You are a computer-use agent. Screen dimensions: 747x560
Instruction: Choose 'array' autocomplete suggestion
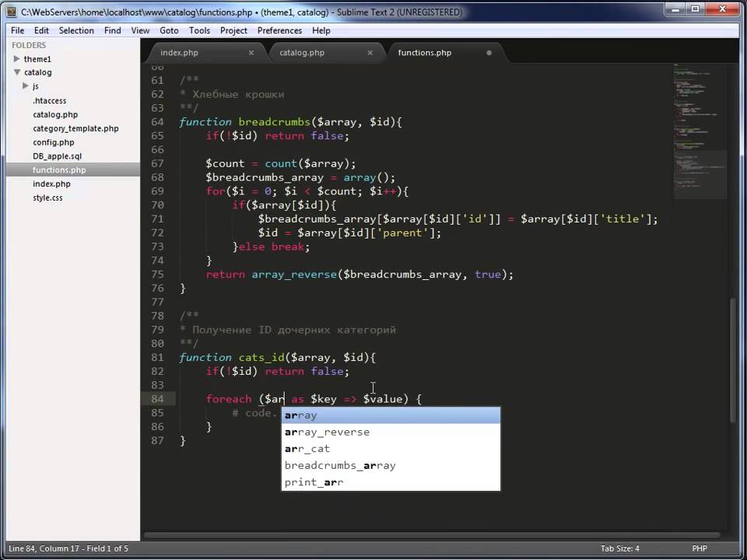391,415
